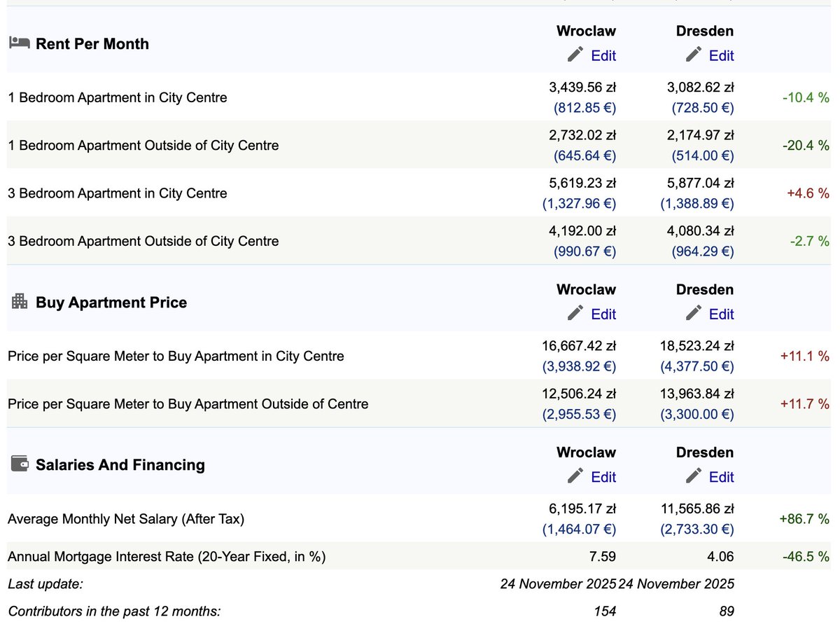Click the value 2,174.97 zł
This screenshot has height=636, width=840.
click(x=701, y=135)
